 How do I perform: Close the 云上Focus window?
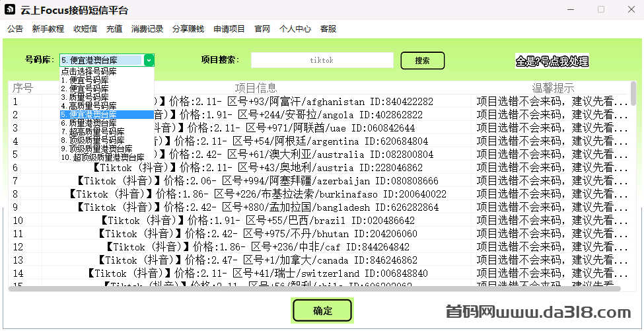tap(631, 9)
